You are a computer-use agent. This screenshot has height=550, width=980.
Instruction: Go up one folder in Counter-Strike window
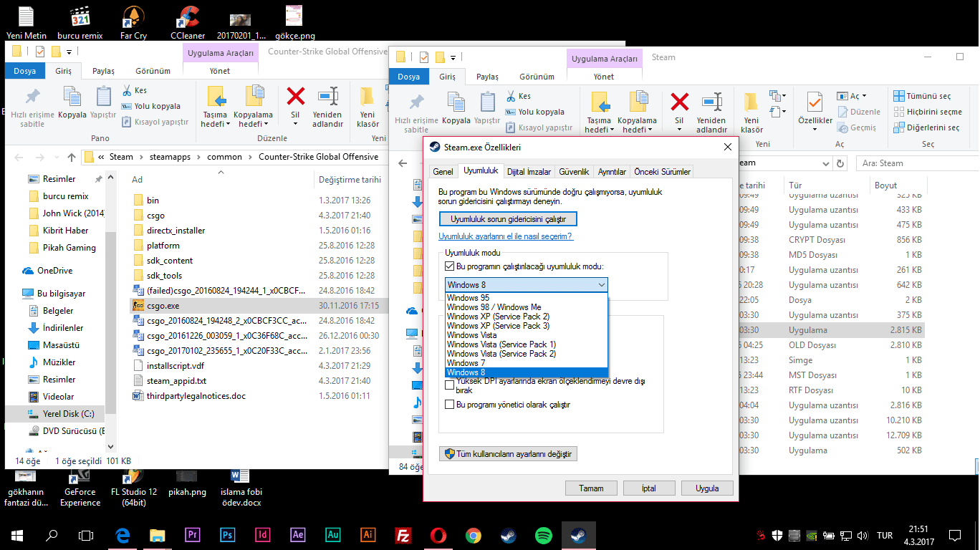click(72, 157)
